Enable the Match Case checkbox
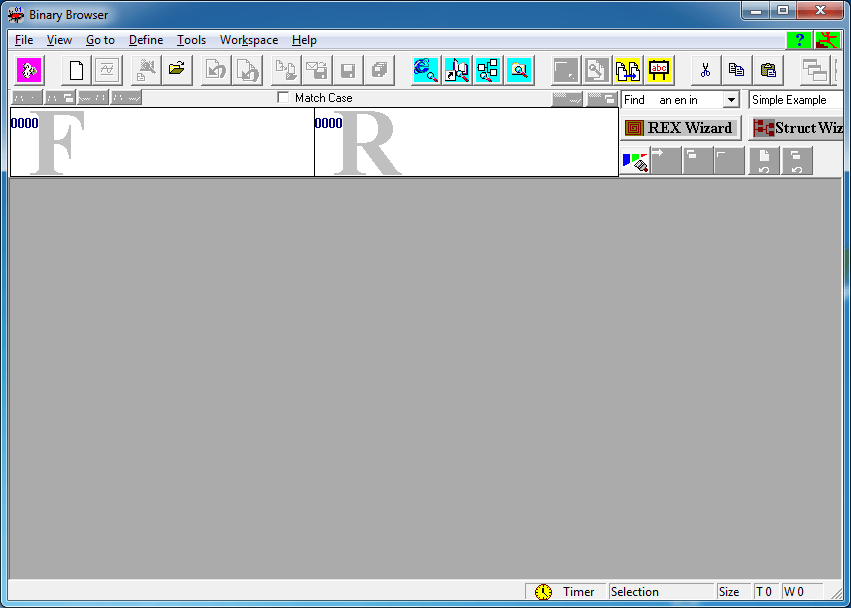Screen dimensions: 851x608 point(283,98)
